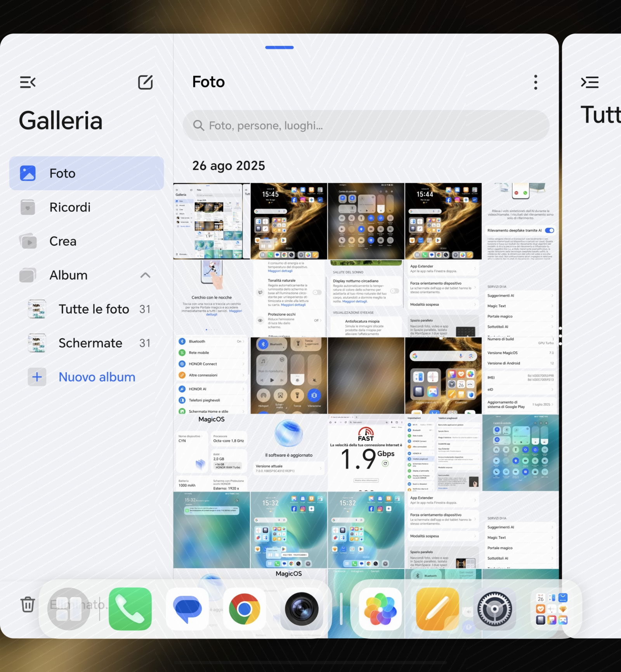Collapse the Album section with its chevron
The image size is (621, 672).
145,275
